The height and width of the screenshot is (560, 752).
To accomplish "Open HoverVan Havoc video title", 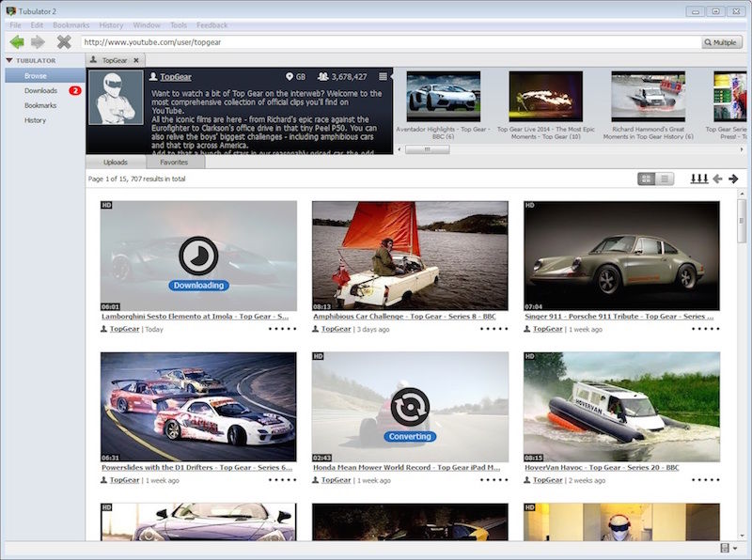I will point(602,468).
